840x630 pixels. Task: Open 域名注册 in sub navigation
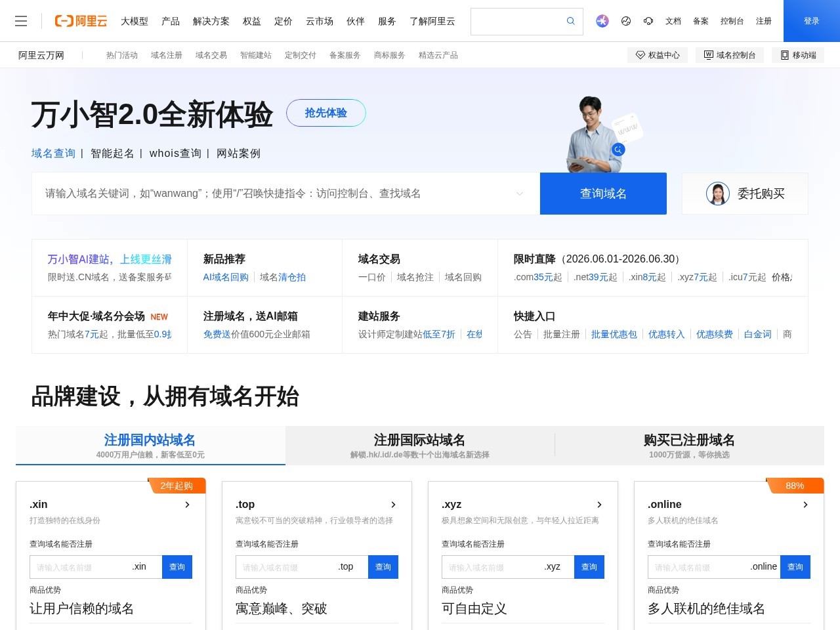tap(167, 55)
